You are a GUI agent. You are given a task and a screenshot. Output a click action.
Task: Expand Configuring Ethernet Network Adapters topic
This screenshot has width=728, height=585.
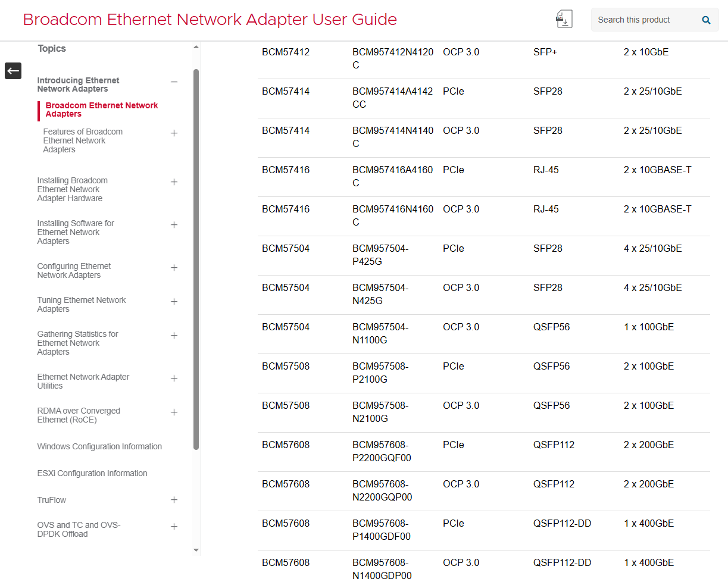coord(174,268)
